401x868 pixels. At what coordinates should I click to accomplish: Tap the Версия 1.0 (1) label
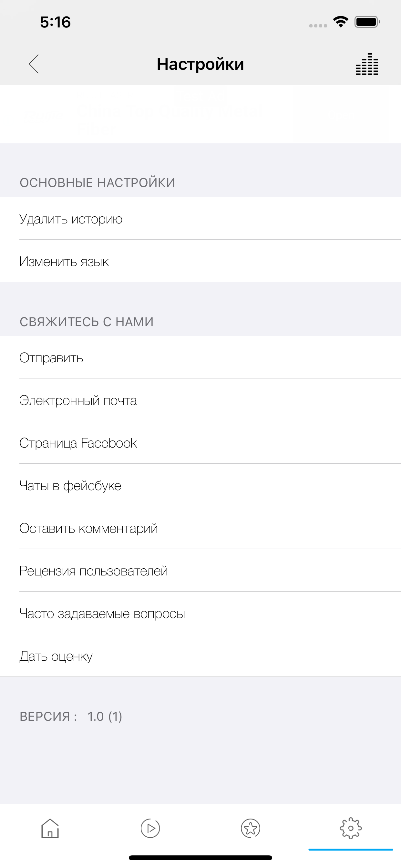(x=71, y=716)
